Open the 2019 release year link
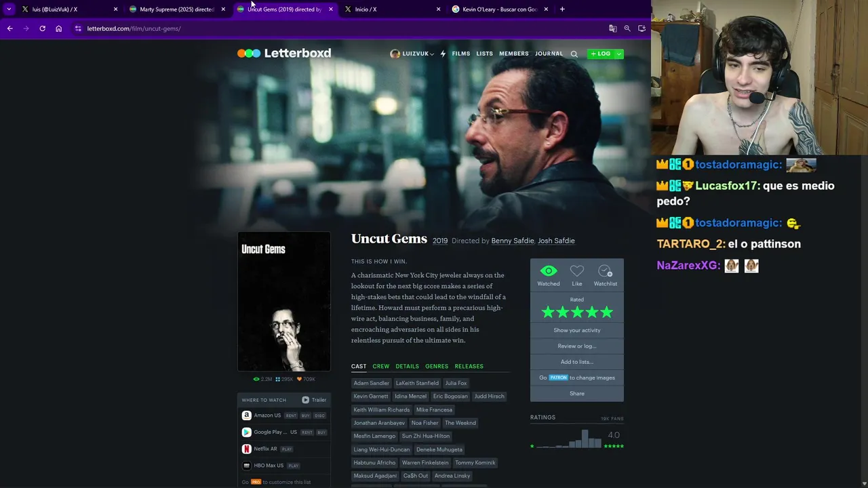Image resolution: width=868 pixels, height=488 pixels. tap(440, 241)
